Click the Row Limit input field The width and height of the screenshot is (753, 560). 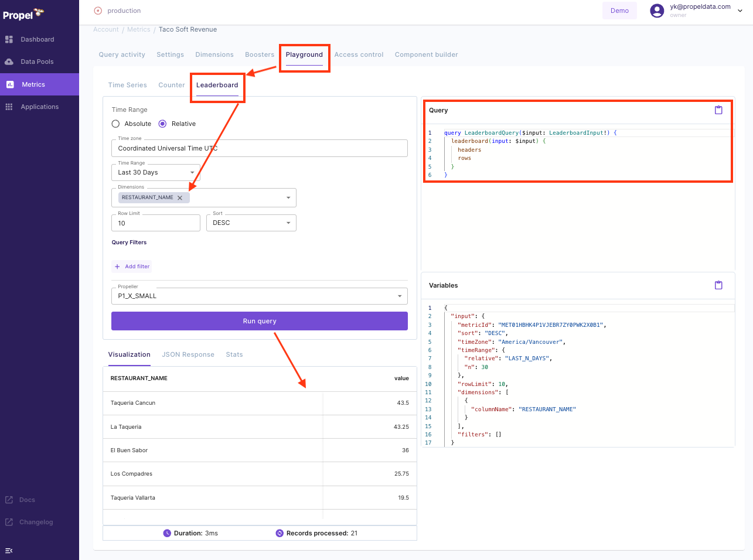155,223
